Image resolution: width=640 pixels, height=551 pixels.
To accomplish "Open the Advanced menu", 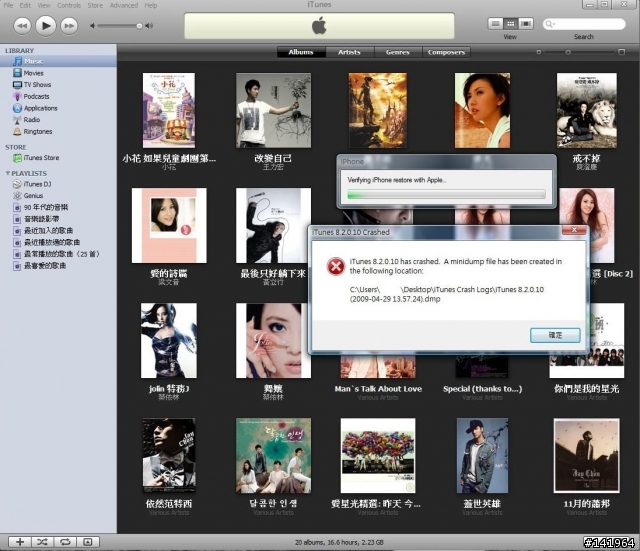I will click(x=124, y=5).
